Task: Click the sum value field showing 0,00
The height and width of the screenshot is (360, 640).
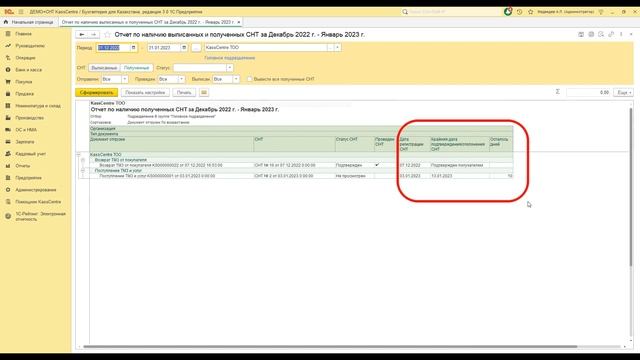Action: (x=588, y=93)
